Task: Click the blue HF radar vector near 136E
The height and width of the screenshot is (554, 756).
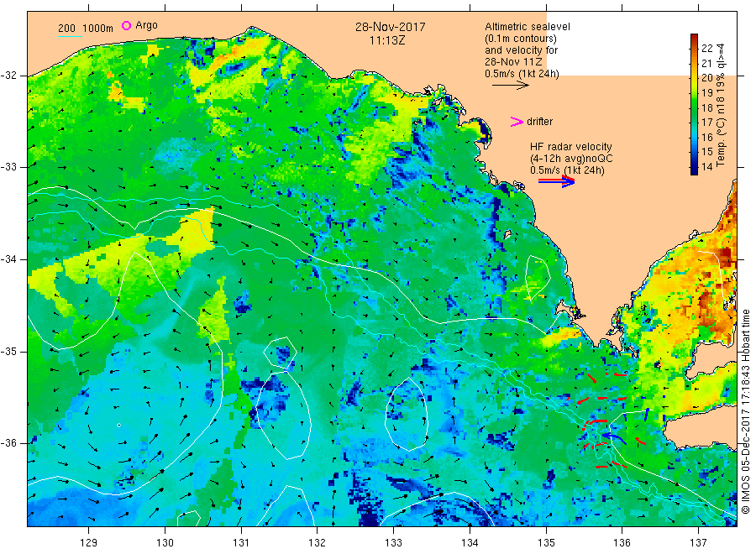Action: click(614, 438)
